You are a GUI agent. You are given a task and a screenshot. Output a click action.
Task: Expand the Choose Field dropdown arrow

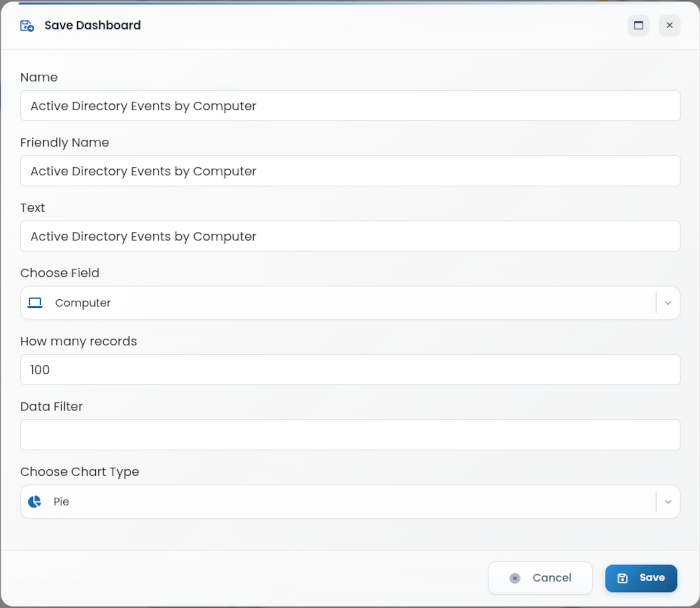point(668,303)
